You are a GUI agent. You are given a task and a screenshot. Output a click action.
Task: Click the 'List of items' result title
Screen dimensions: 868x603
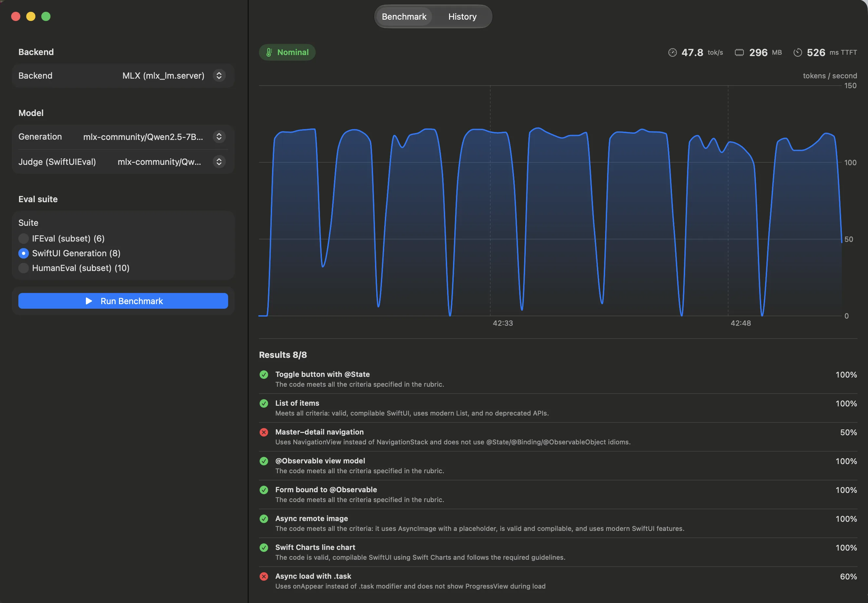[x=297, y=403]
